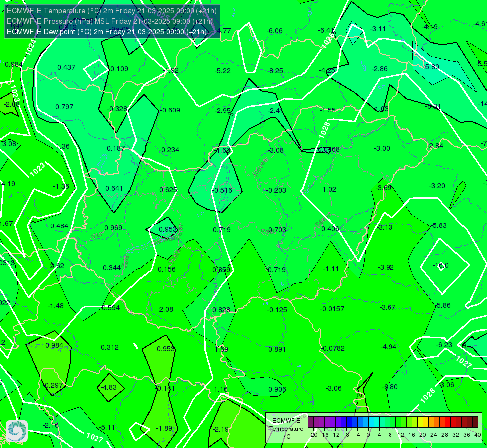Click the grid value 0.797
This screenshot has width=487, height=448.
point(64,107)
